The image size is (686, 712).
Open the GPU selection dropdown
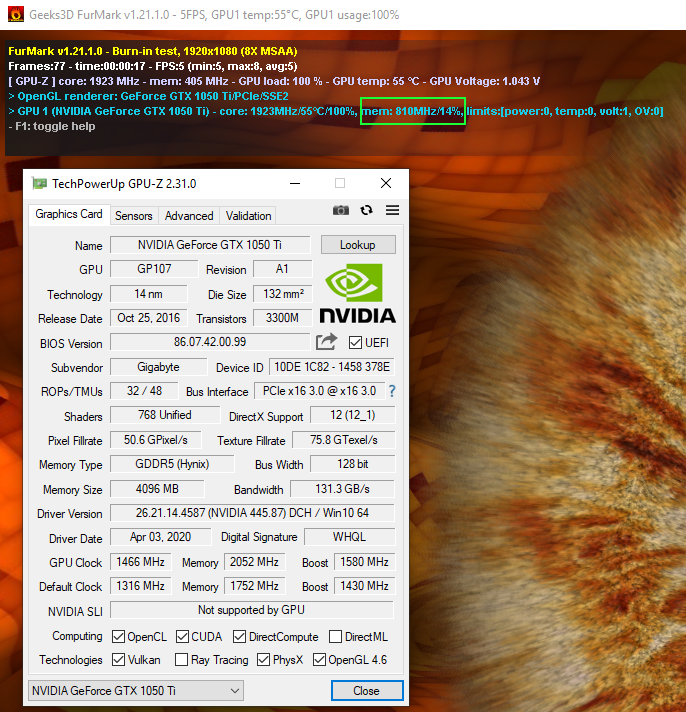[136, 691]
